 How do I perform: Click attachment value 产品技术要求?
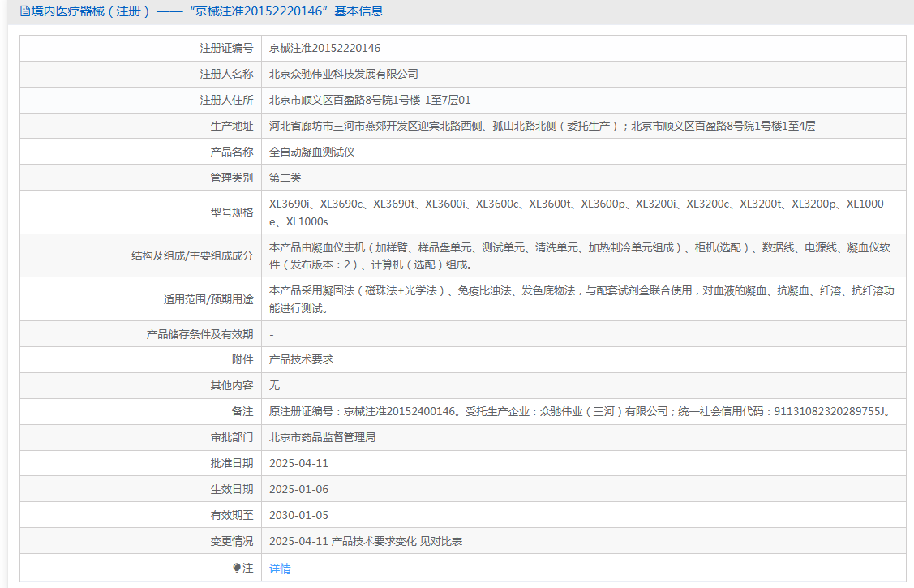[301, 359]
